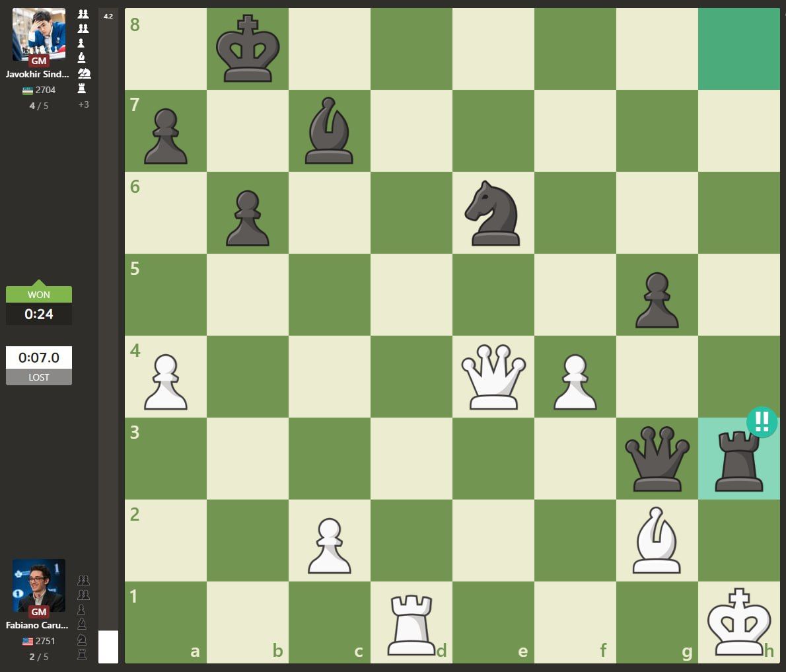Click the brilliant move double-exclamation badge
This screenshot has height=672, width=786.
(x=761, y=421)
